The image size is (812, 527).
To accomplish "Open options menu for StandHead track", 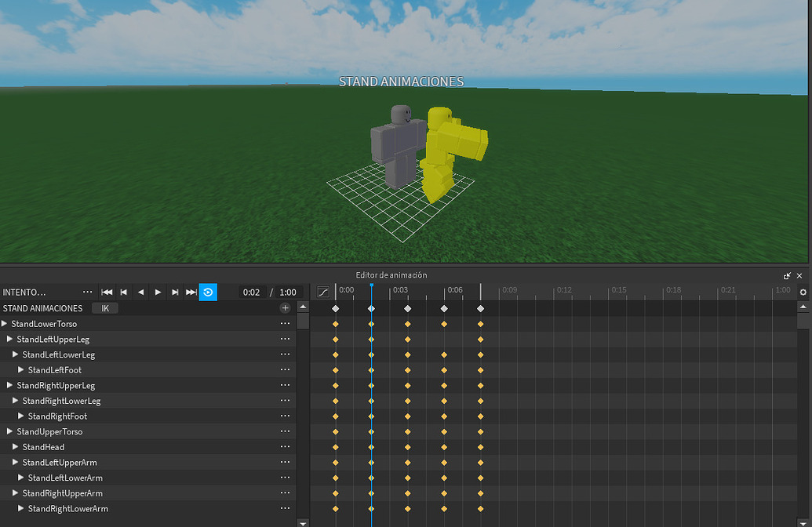I will pyautogui.click(x=285, y=447).
